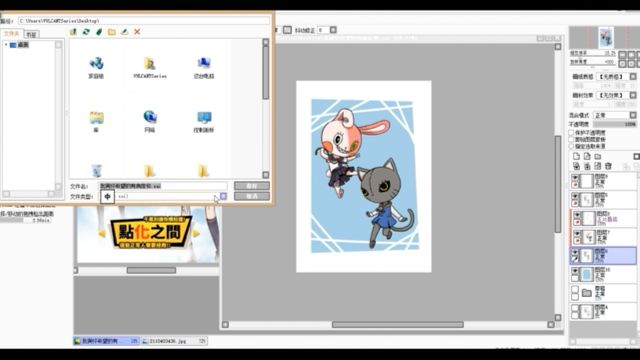
Task: Create a new linework layer in layer panel
Action: (x=587, y=156)
